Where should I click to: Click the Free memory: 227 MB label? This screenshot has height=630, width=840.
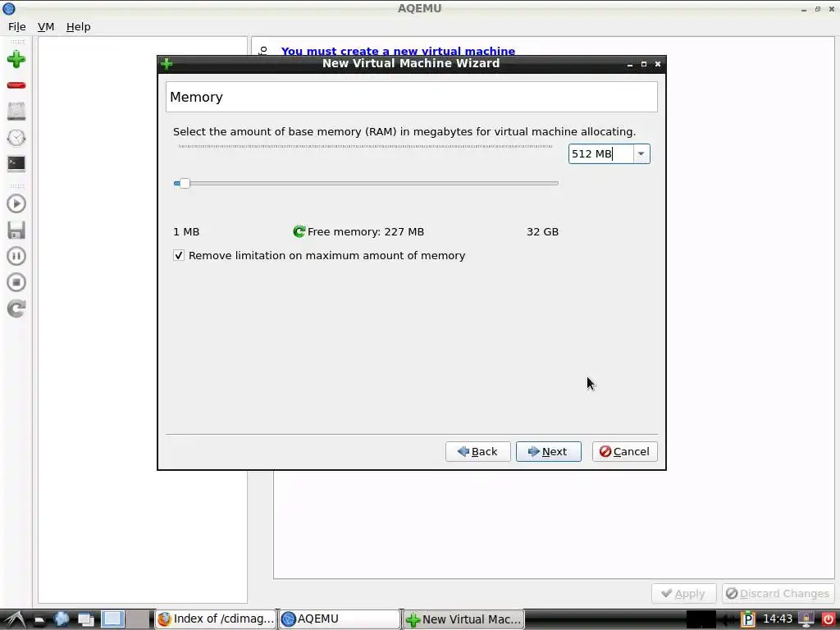tap(365, 231)
